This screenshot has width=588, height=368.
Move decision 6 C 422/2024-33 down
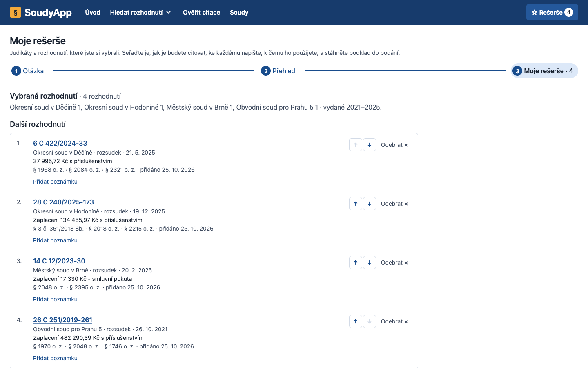(370, 145)
